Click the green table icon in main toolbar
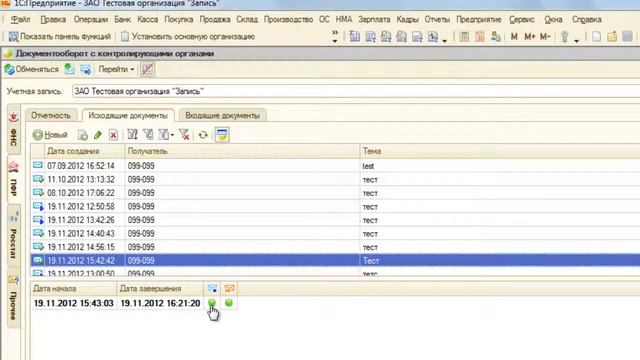Screen dimensions: 640x360 464,37
